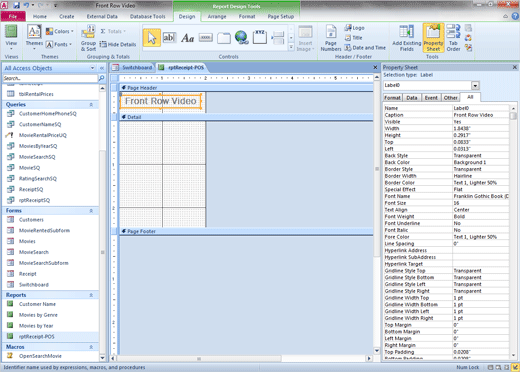Screen dimensions: 520x372
Task: Toggle the Select pointer tool
Action: [x=152, y=38]
